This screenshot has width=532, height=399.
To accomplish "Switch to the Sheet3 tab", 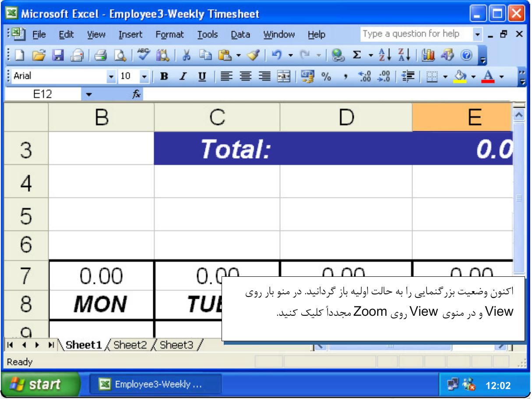I will 176,345.
